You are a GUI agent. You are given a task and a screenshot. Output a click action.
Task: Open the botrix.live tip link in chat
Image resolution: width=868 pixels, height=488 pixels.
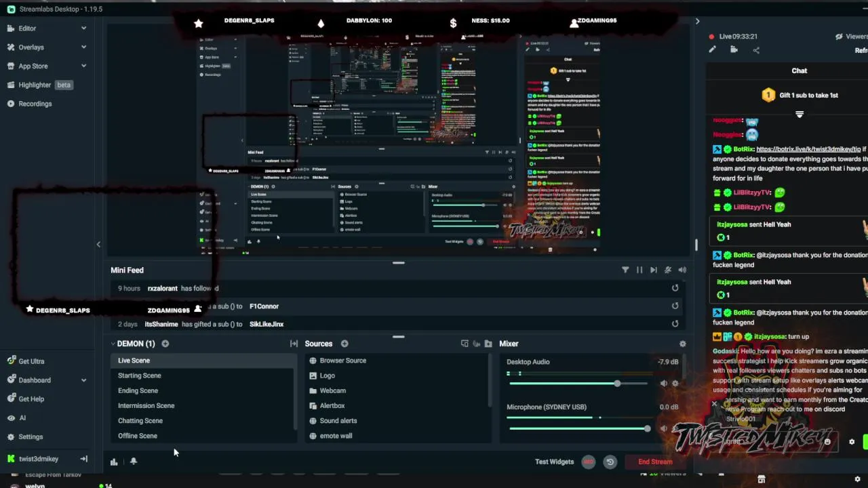click(x=808, y=149)
